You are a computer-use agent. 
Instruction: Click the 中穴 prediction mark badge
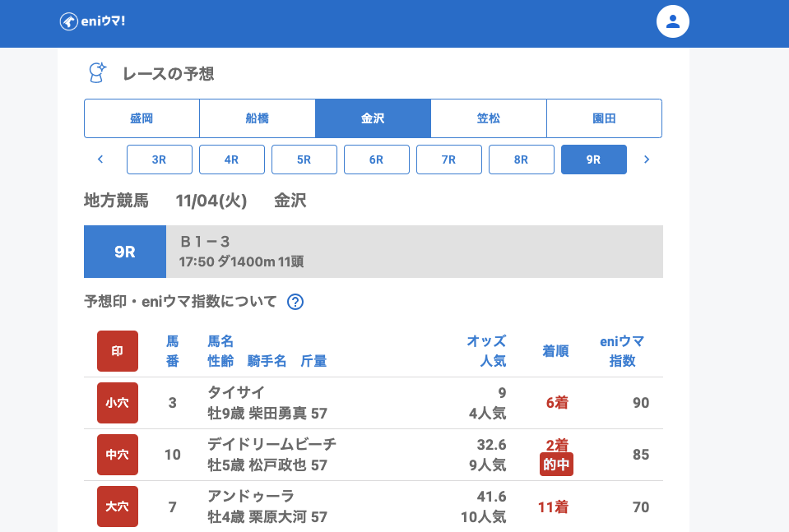[x=118, y=455]
